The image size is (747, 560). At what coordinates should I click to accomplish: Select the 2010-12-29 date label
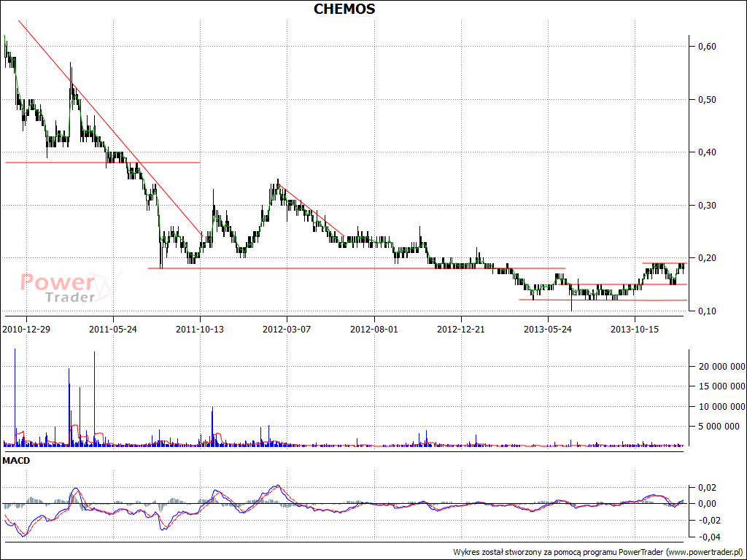click(26, 329)
